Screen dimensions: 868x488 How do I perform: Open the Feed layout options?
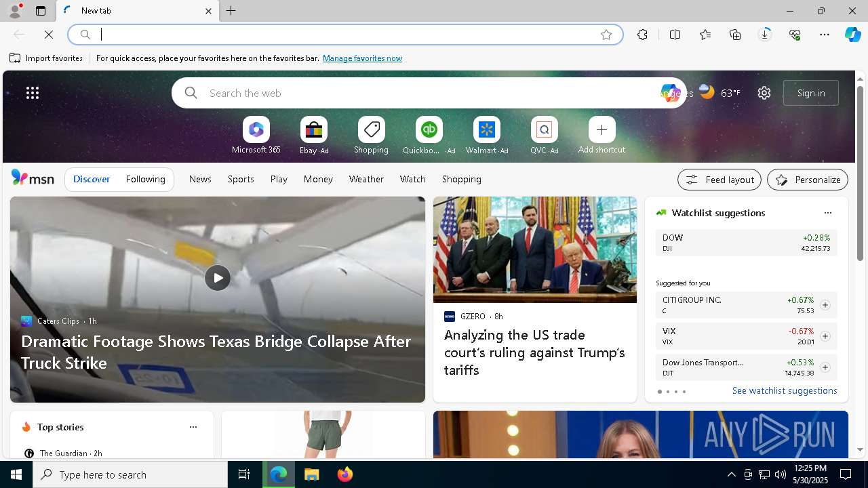(719, 180)
